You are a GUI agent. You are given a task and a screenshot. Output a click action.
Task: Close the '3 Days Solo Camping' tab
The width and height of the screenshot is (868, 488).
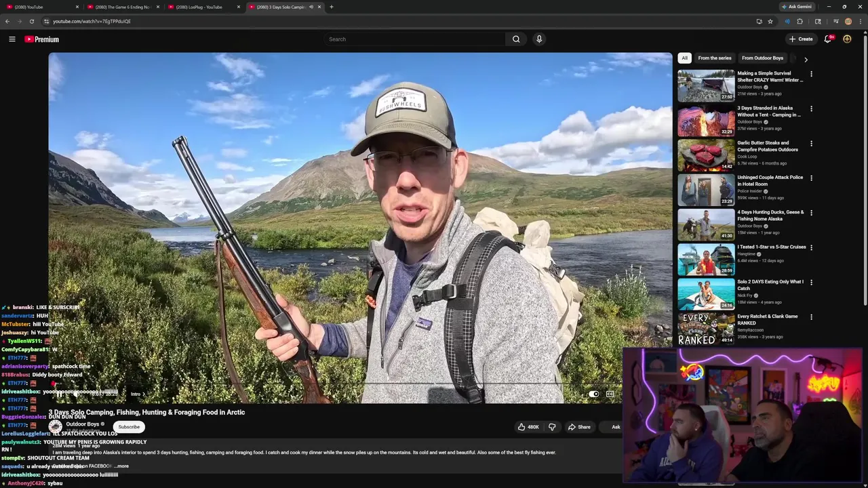point(319,7)
